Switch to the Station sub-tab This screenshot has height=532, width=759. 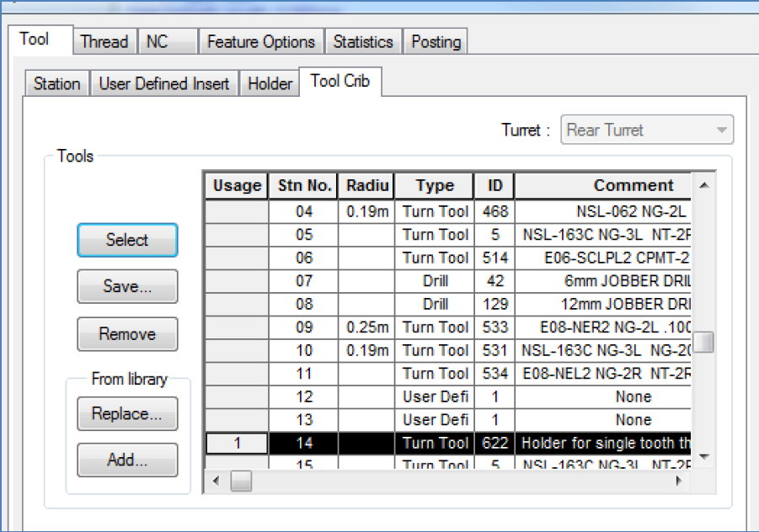[x=56, y=83]
